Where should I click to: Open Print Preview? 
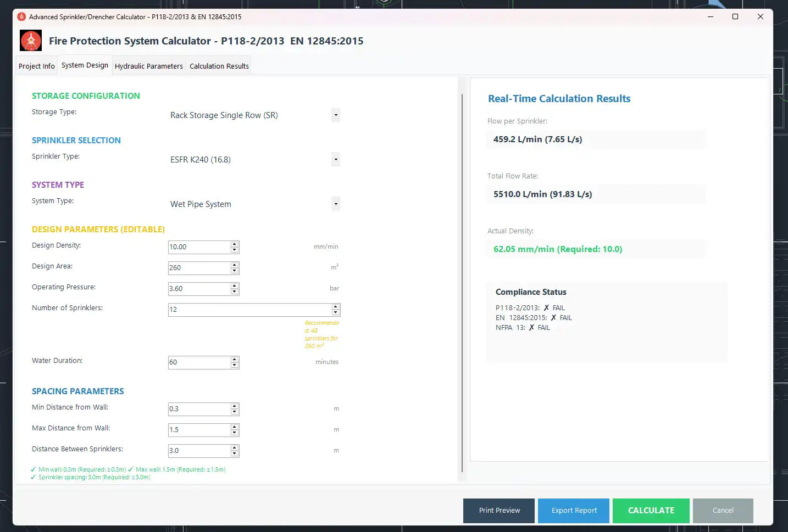click(x=499, y=511)
